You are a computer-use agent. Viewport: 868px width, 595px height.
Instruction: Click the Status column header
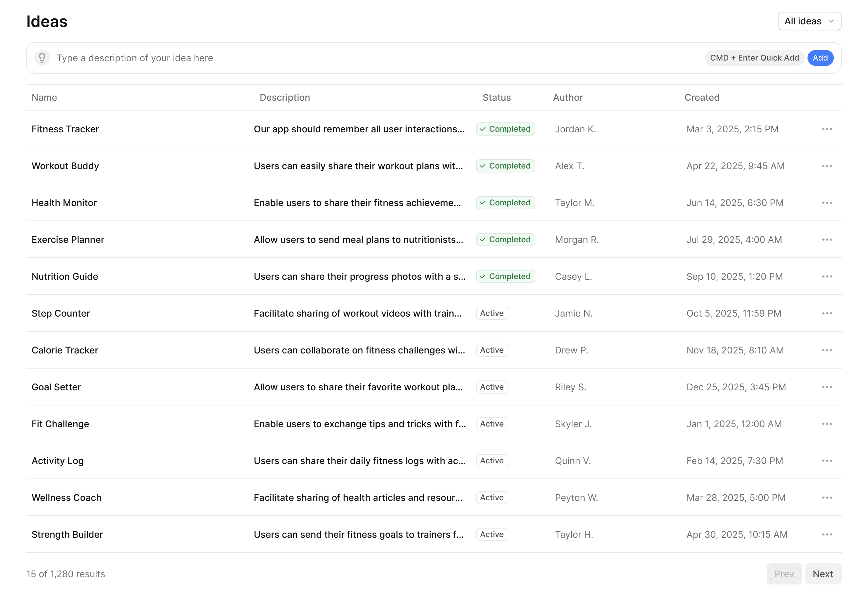(x=496, y=97)
